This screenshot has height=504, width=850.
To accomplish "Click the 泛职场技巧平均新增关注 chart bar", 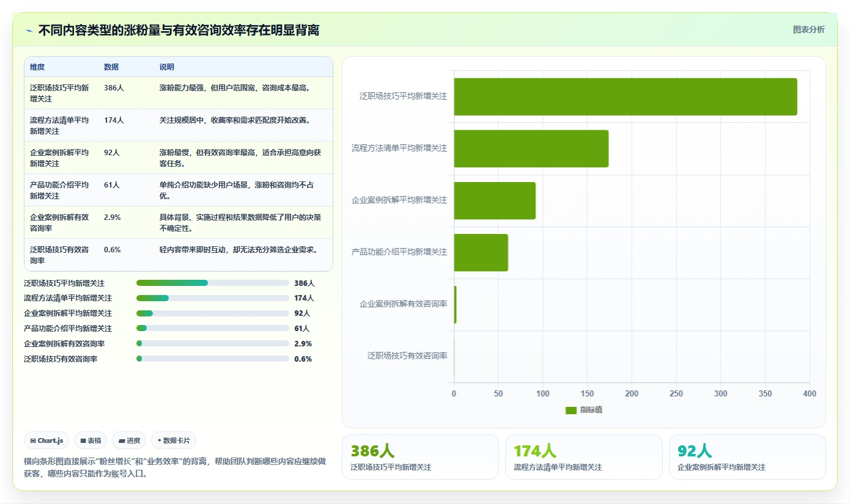I will click(x=625, y=97).
